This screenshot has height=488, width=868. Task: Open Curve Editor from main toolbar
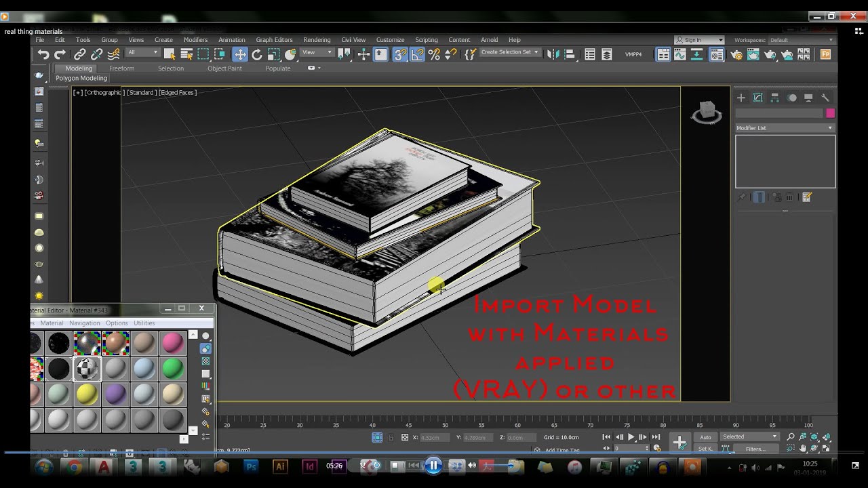tap(680, 55)
